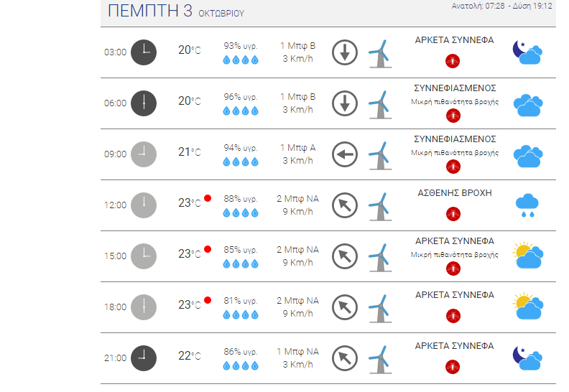Click the moon cloud icon at 21:00
Screen dimensions: 569x392
click(x=527, y=358)
